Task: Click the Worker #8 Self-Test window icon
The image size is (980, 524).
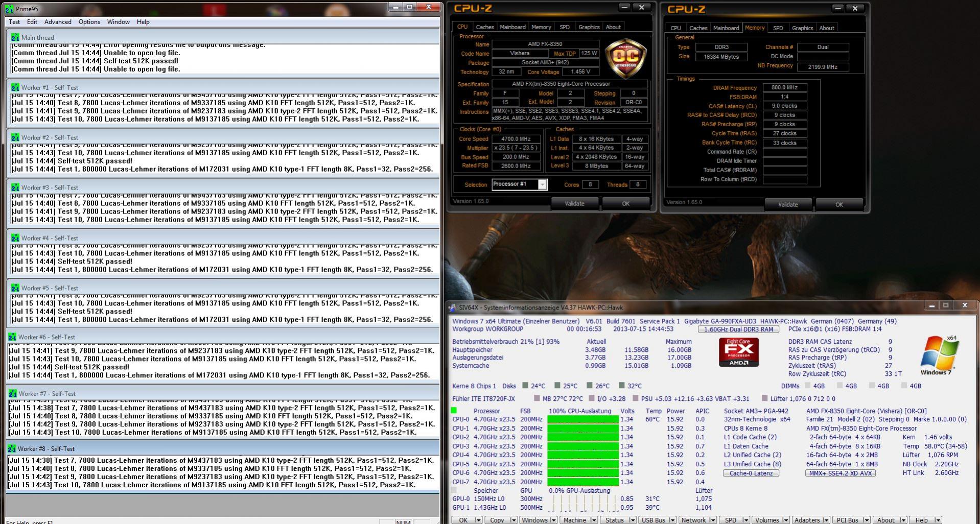Action: point(12,449)
